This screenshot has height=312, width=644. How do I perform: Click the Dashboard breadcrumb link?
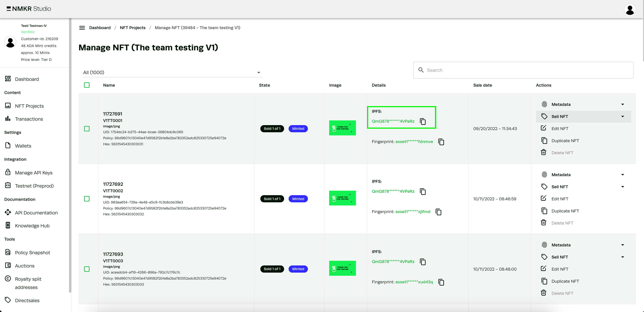[x=100, y=28]
